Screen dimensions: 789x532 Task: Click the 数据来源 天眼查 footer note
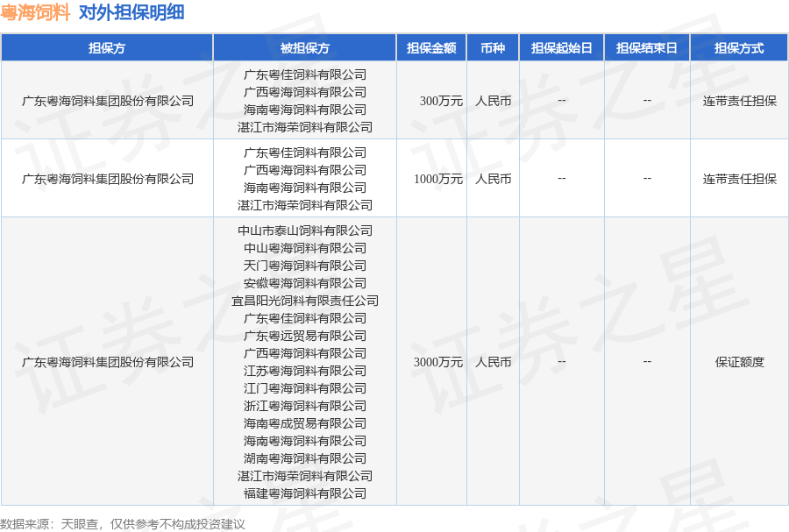[123, 524]
